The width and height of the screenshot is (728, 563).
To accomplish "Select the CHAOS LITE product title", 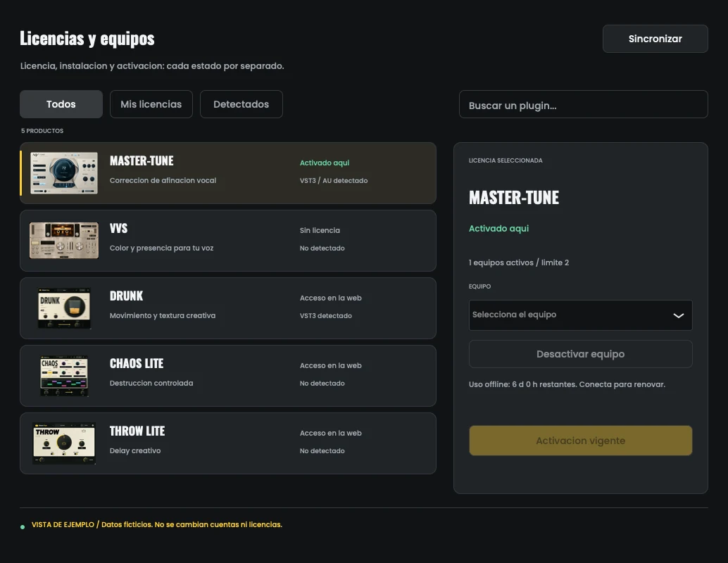I will 137,363.
